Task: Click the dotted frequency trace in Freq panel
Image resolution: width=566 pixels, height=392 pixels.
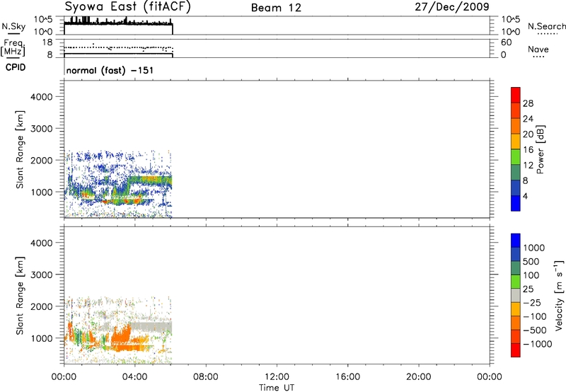Action: (x=118, y=48)
